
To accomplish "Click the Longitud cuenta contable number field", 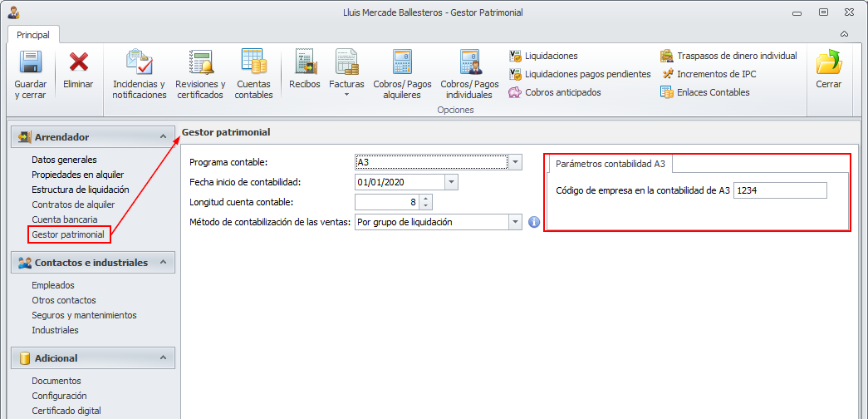I will click(x=387, y=202).
